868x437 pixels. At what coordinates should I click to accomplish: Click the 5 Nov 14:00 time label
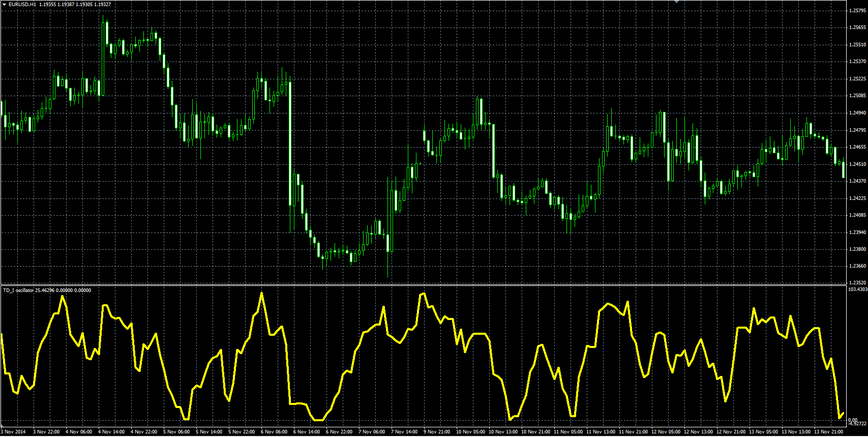tap(209, 432)
